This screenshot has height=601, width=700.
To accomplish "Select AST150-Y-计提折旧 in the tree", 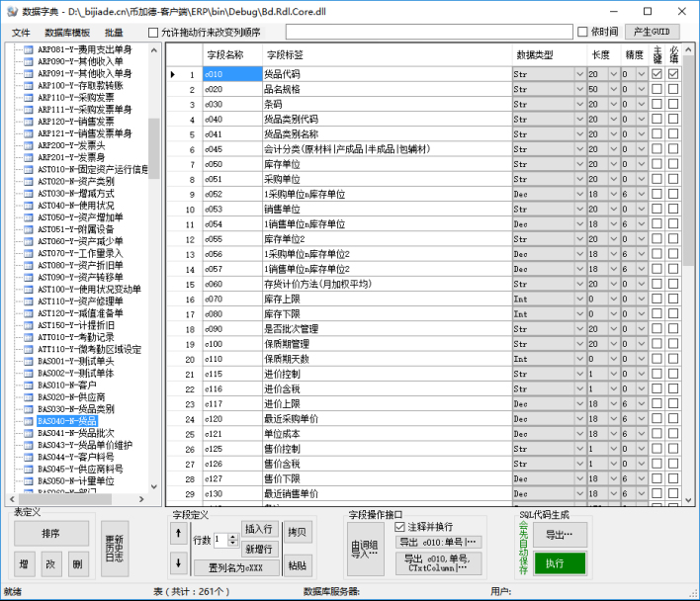I will (76, 325).
